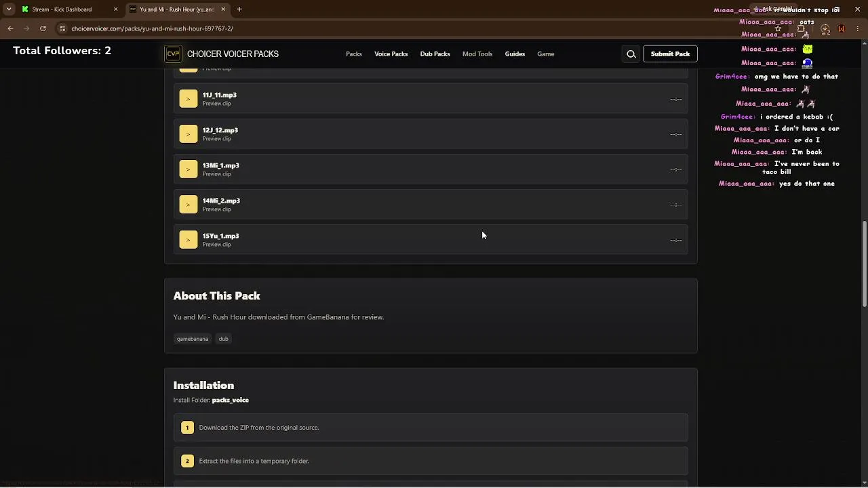Click chat message 'yes do that one'
868x488 pixels.
(807, 184)
